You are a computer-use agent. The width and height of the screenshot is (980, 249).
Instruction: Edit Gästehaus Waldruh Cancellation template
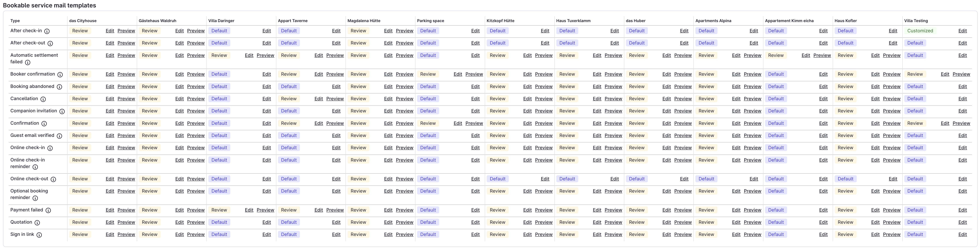pos(180,99)
